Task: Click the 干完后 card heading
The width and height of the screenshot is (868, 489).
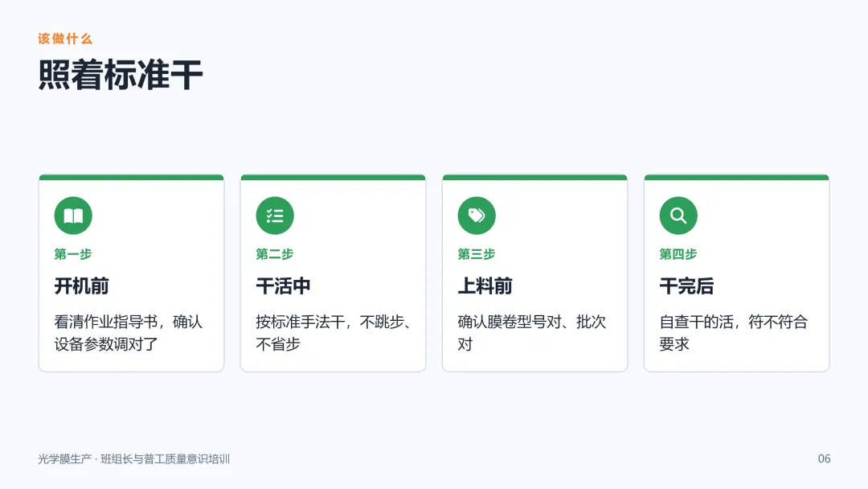Action: coord(686,286)
